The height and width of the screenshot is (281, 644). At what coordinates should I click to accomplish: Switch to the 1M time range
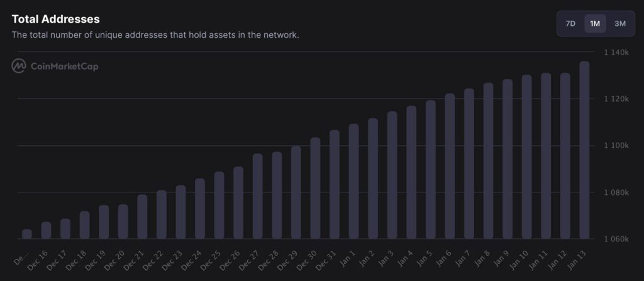[x=595, y=23]
